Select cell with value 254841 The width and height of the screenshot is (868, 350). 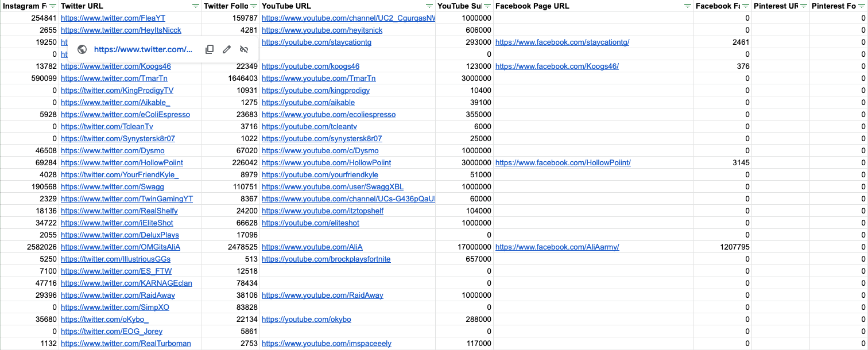pyautogui.click(x=29, y=18)
